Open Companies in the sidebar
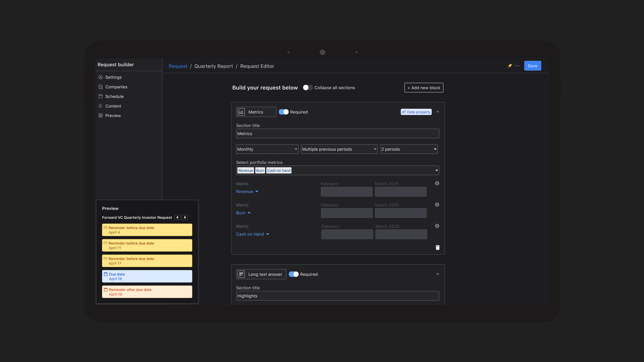 116,87
